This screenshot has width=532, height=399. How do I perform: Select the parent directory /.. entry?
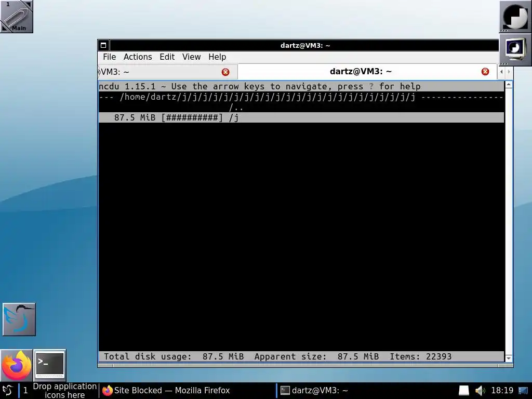tap(236, 108)
